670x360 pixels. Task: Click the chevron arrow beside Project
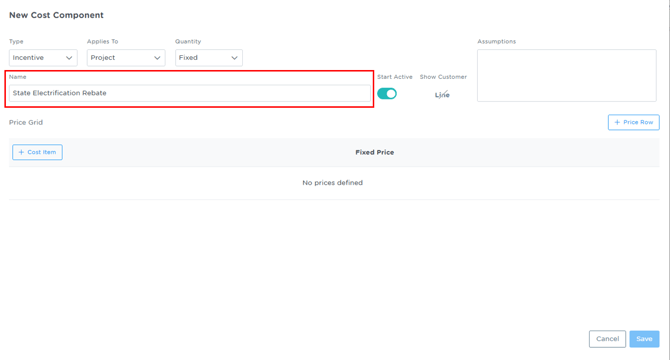pos(157,58)
